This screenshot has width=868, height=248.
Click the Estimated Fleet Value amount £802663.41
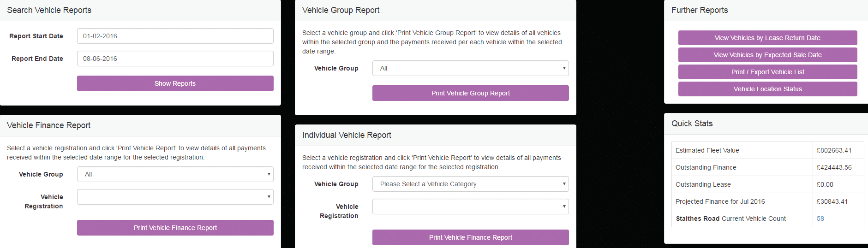pyautogui.click(x=834, y=150)
